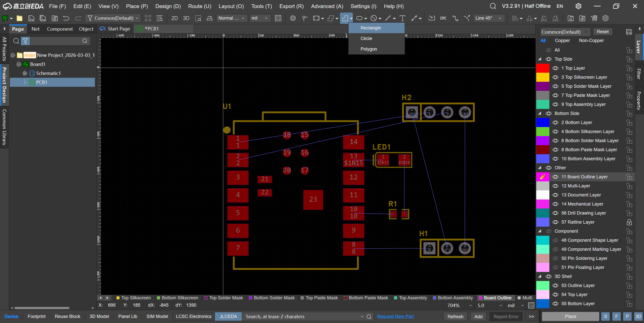Toggle visibility of 11 Board Outline Layer
This screenshot has width=644, height=323.
(555, 177)
